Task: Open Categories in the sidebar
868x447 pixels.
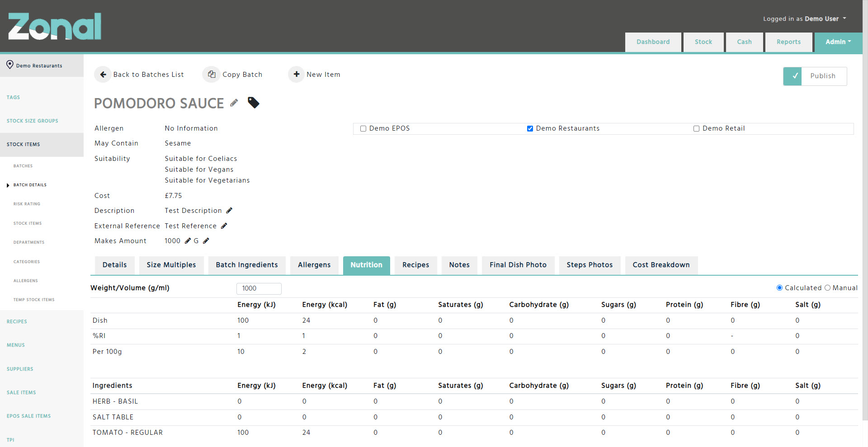Action: tap(27, 262)
